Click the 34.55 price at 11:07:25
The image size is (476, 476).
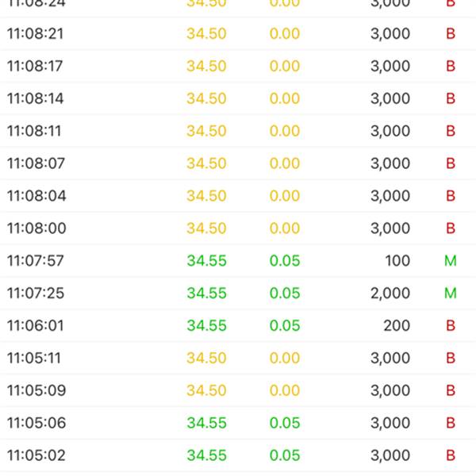[206, 294]
